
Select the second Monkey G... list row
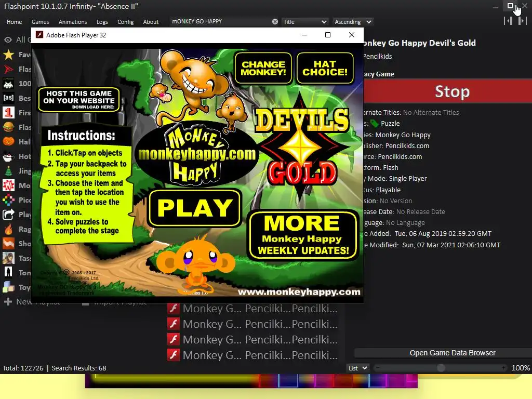coord(253,324)
